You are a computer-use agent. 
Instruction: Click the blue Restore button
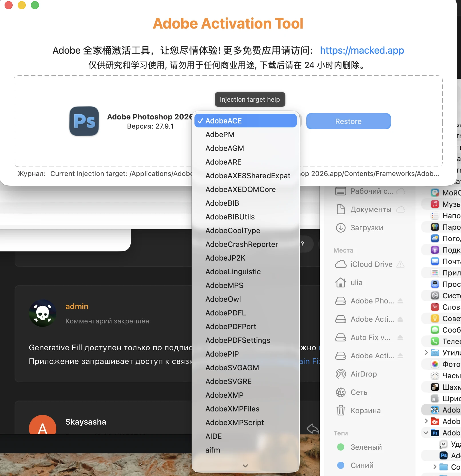point(348,121)
